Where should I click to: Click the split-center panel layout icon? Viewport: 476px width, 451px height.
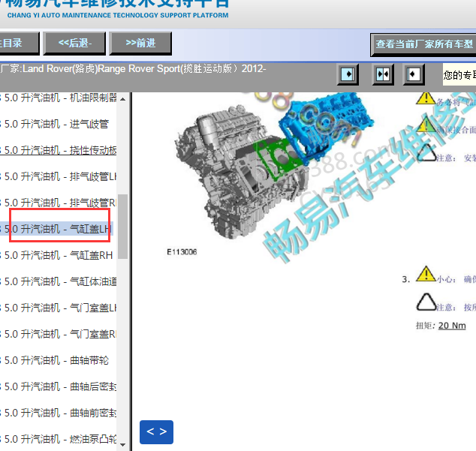(383, 74)
